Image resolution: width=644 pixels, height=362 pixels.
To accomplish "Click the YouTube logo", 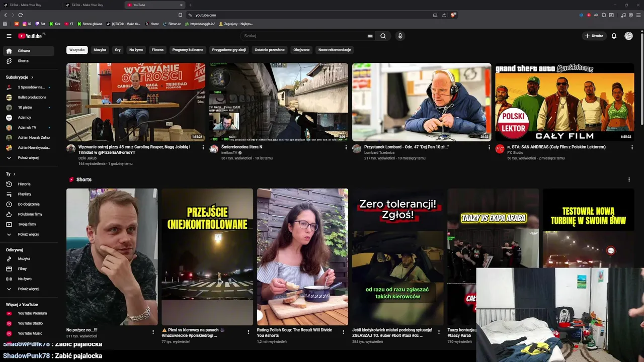I will coord(31,36).
